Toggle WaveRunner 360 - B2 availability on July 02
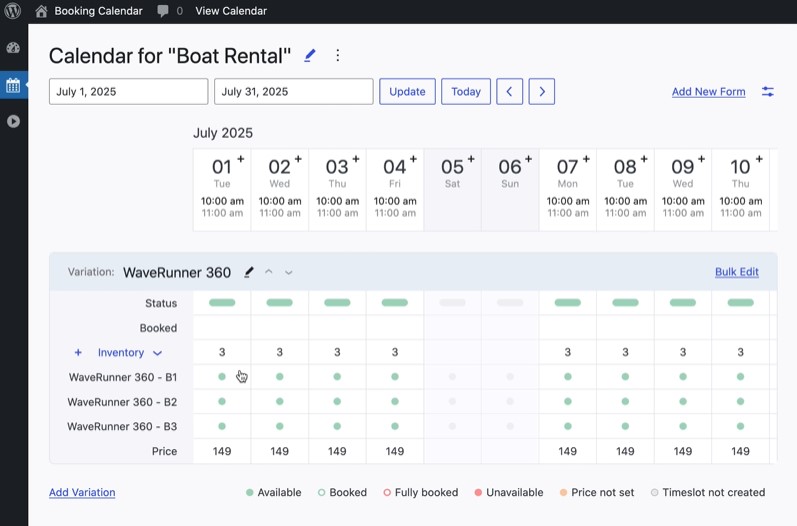Screen dimensions: 797x526 pos(280,402)
